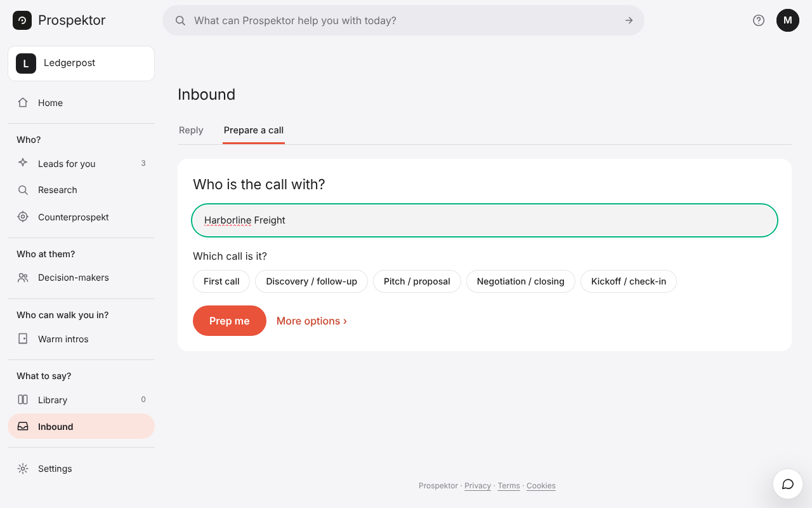Open Settings gear icon
Image resolution: width=812 pixels, height=508 pixels.
[x=23, y=469]
